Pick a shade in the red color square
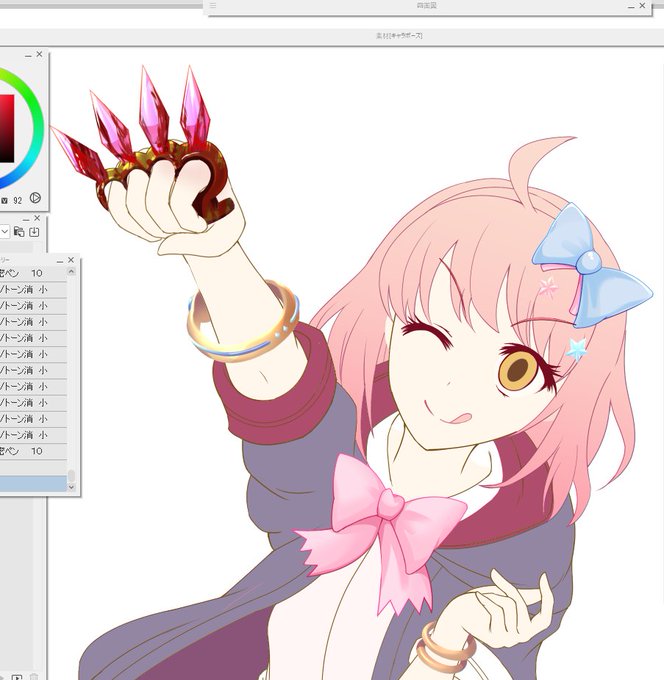Viewport: 664px width, 680px height. point(6,129)
